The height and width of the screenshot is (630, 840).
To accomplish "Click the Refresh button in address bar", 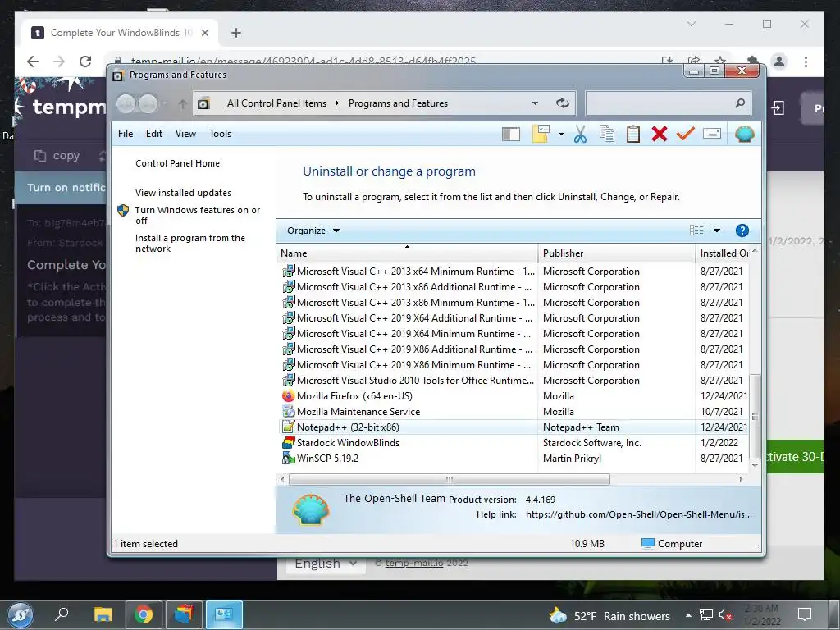I will [x=562, y=103].
